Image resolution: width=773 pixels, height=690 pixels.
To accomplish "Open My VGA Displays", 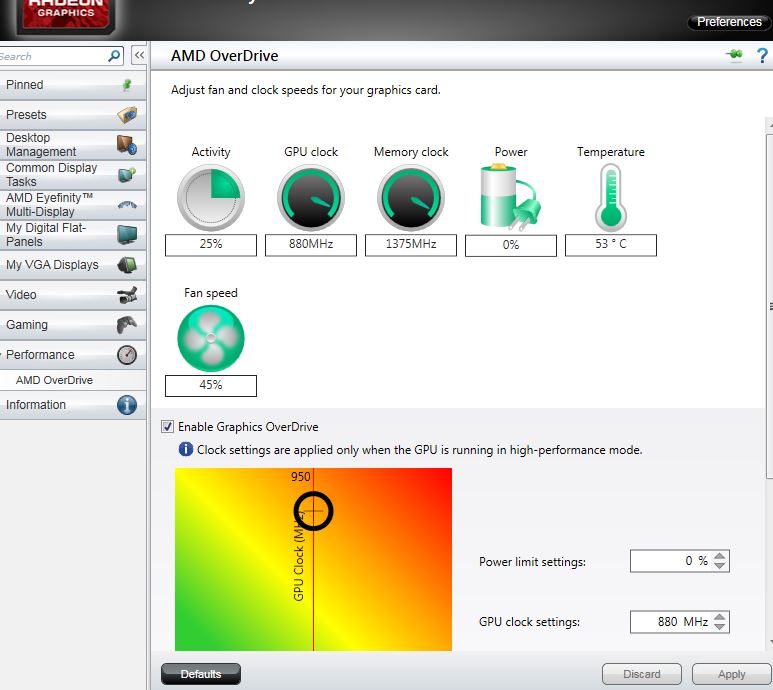I will pyautogui.click(x=72, y=265).
